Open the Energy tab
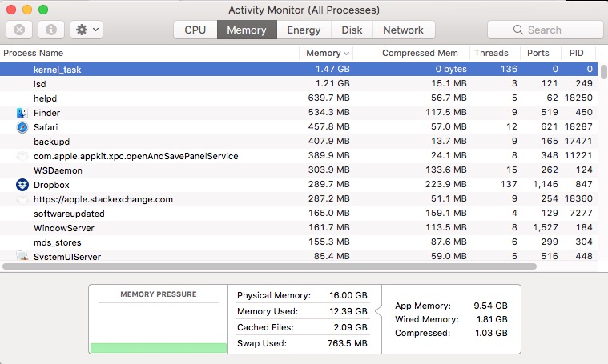 click(x=304, y=30)
